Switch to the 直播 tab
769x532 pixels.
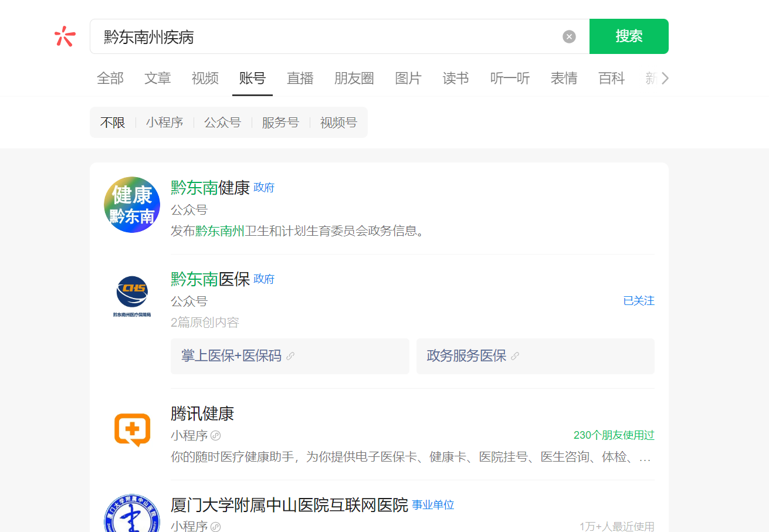pos(300,79)
